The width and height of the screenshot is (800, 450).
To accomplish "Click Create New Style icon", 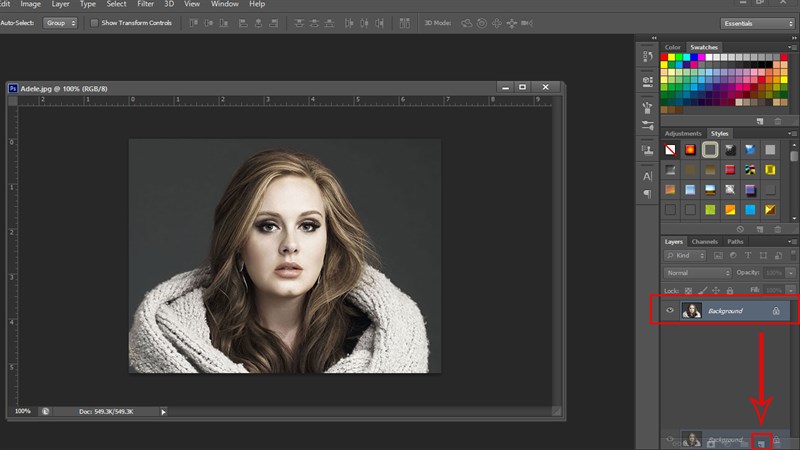I will (760, 229).
